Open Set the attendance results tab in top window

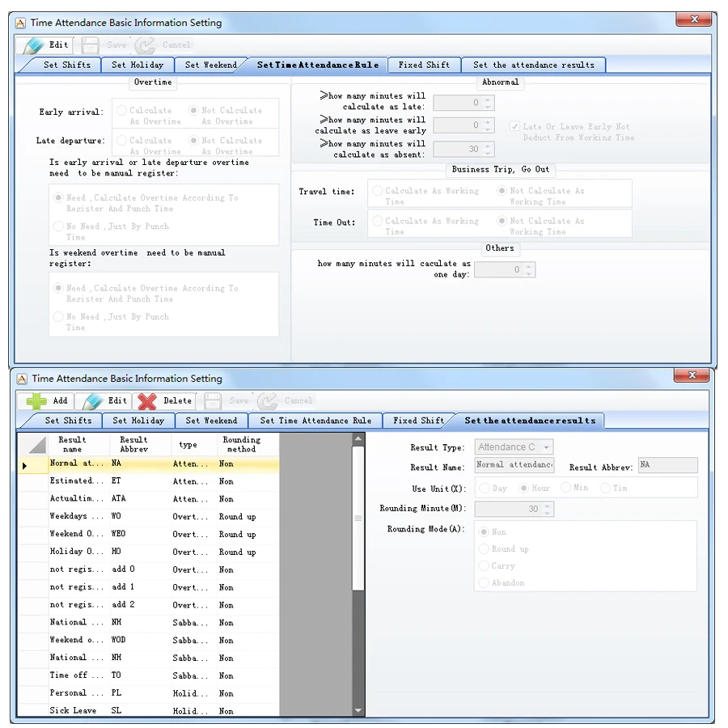[x=534, y=65]
